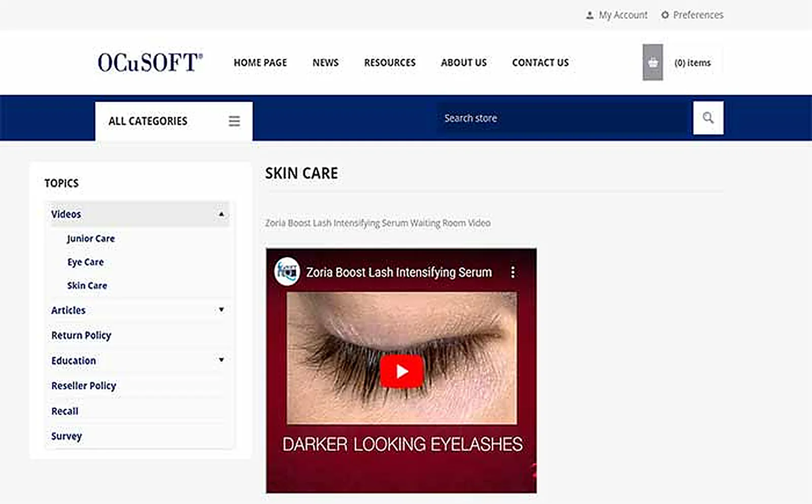Open the Recall topic
The width and height of the screenshot is (812, 504).
click(x=64, y=411)
